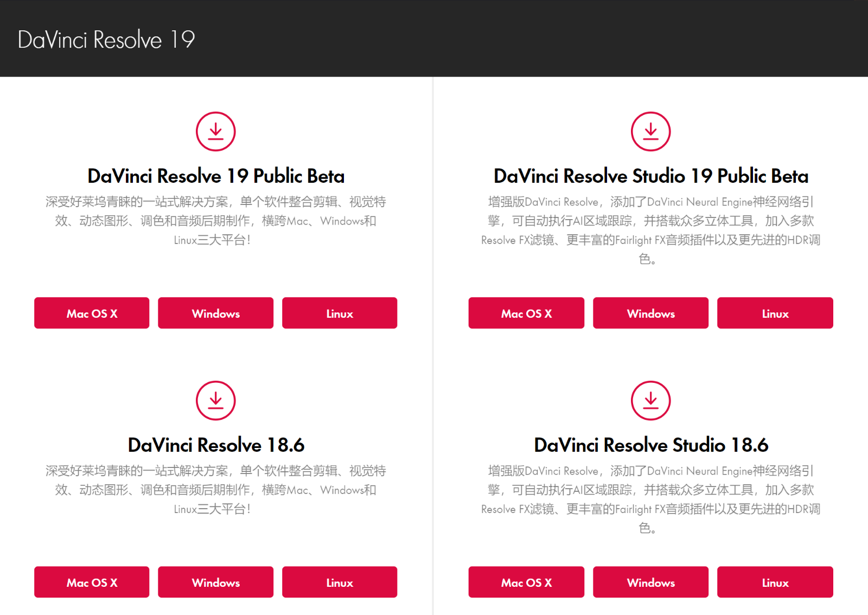Viewport: 868px width, 615px height.
Task: Click the DaVinci Resolve 19 Public Beta heading
Action: [216, 176]
